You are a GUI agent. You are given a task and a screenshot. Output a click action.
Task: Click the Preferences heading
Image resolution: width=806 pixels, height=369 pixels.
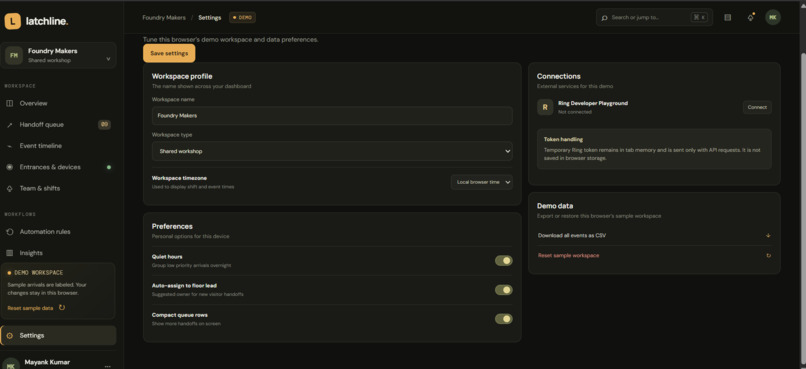click(172, 226)
